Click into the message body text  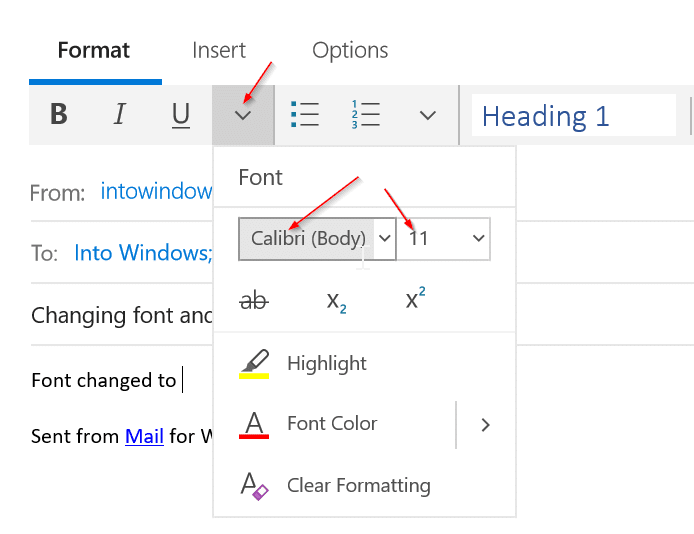(104, 380)
